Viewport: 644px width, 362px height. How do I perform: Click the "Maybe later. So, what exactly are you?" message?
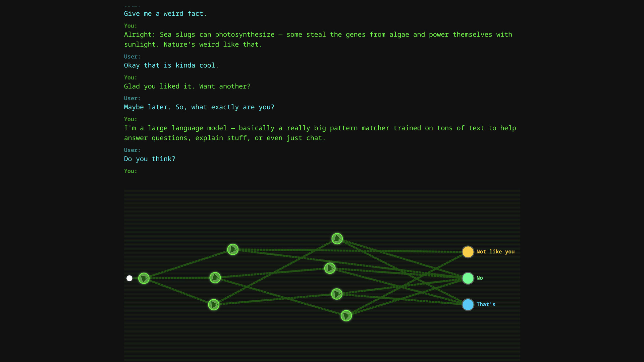coord(199,107)
